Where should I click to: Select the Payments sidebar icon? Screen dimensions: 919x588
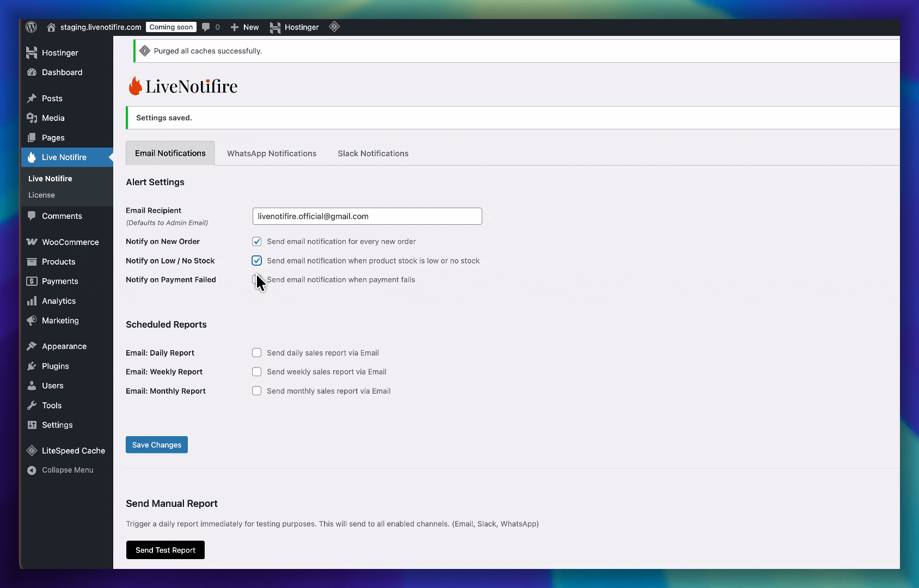point(33,281)
